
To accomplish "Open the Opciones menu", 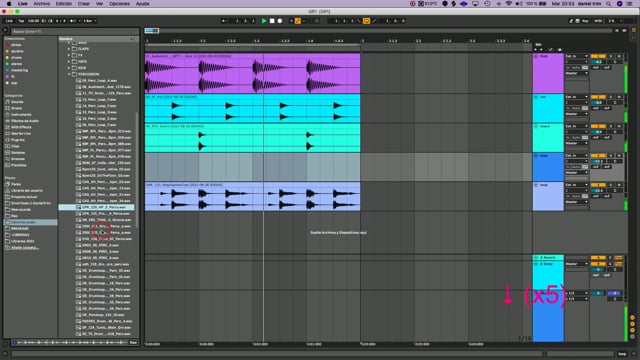I will pyautogui.click(x=119, y=4).
